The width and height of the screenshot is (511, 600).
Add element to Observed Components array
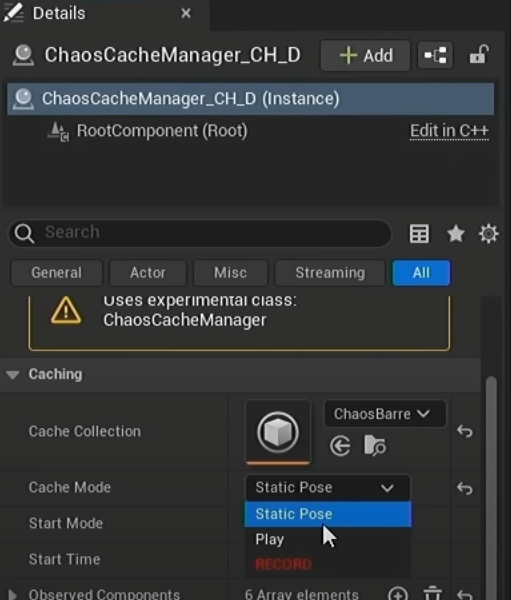pyautogui.click(x=398, y=594)
